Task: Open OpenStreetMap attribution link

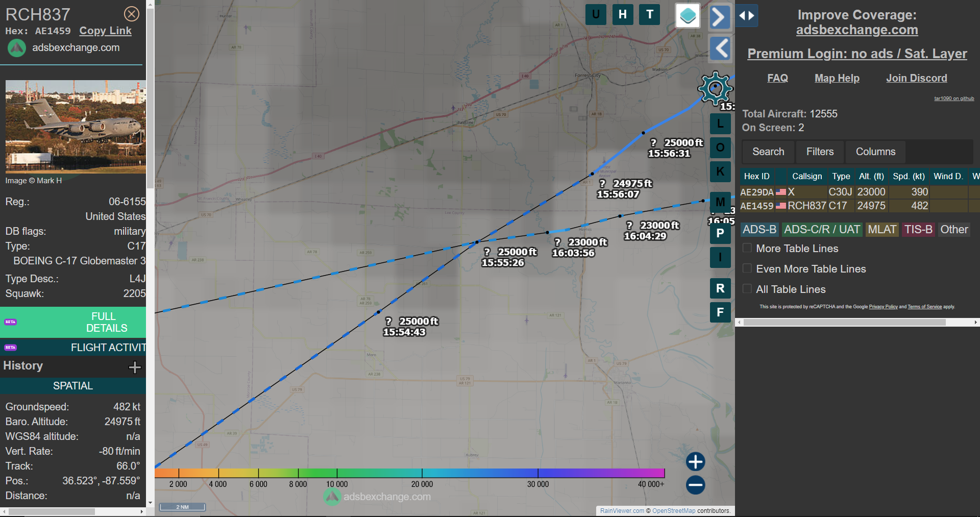Action: [674, 511]
